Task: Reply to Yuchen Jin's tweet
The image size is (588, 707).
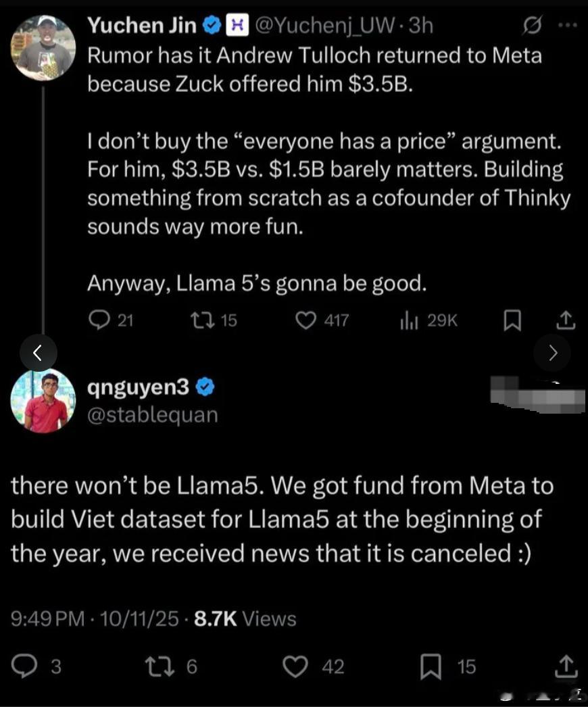Action: point(100,320)
